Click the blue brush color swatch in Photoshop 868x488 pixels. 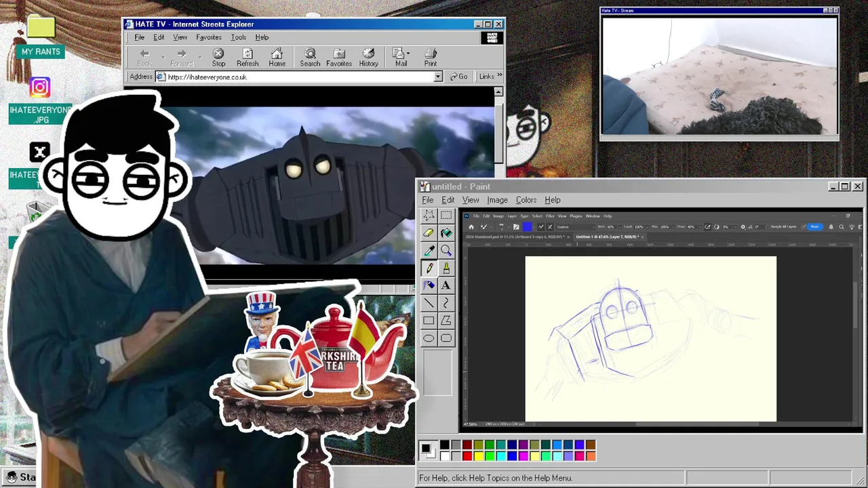point(527,226)
